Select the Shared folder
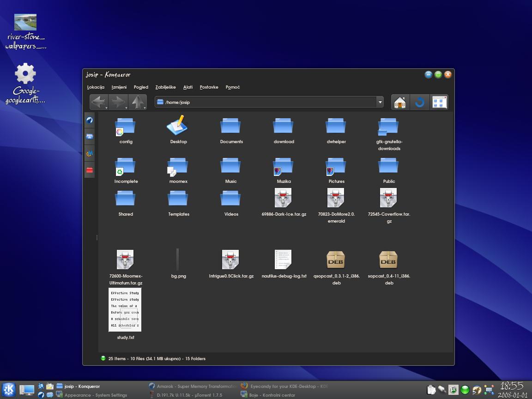 click(x=126, y=203)
